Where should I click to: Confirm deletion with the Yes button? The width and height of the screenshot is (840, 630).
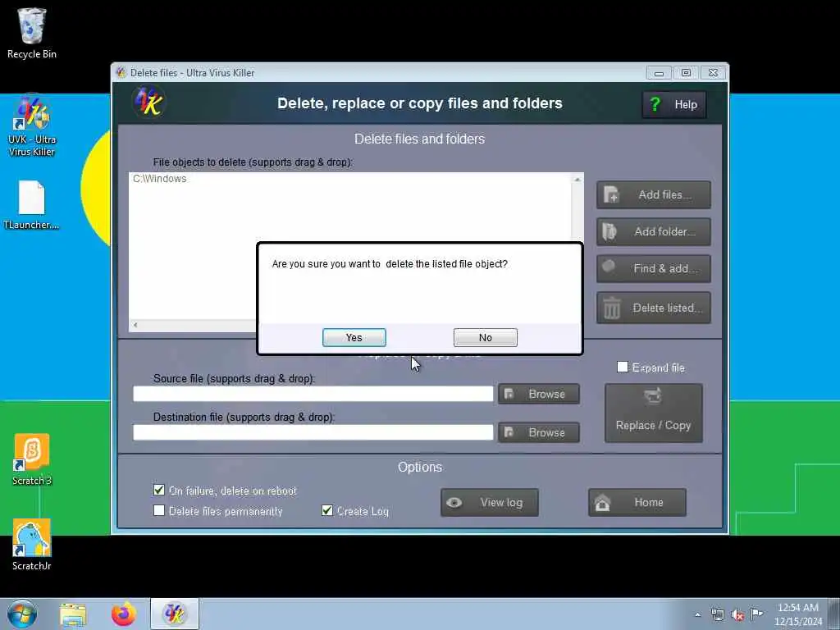click(x=354, y=337)
